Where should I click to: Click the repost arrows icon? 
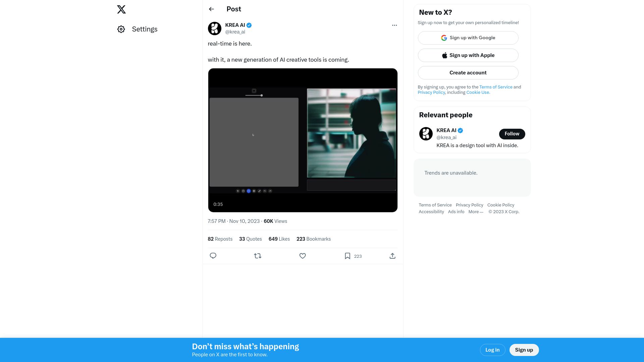point(258,256)
